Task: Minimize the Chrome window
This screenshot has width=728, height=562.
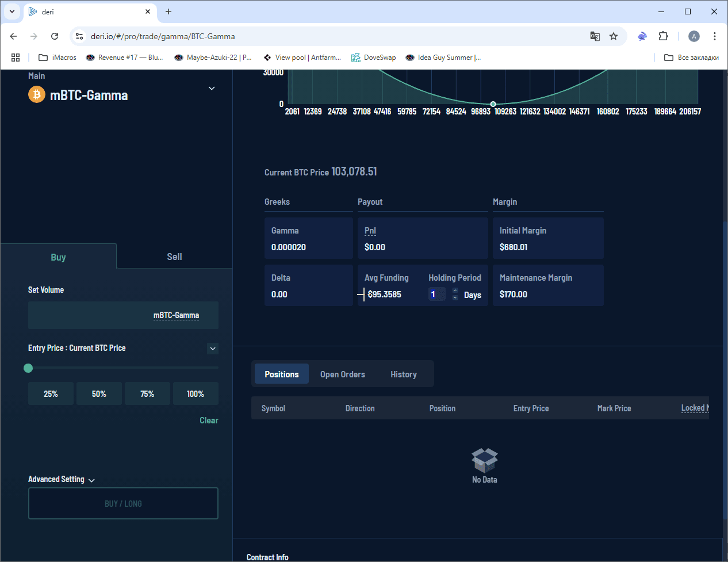Action: 661,12
